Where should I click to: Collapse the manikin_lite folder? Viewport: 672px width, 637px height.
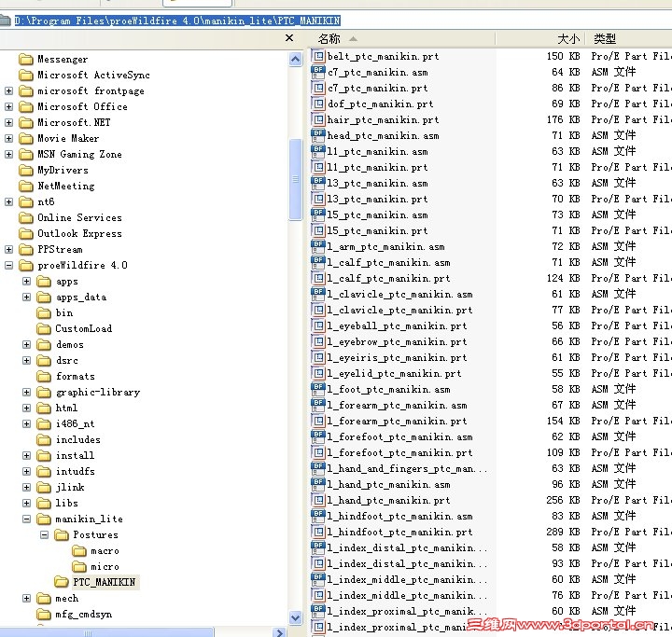click(x=26, y=519)
